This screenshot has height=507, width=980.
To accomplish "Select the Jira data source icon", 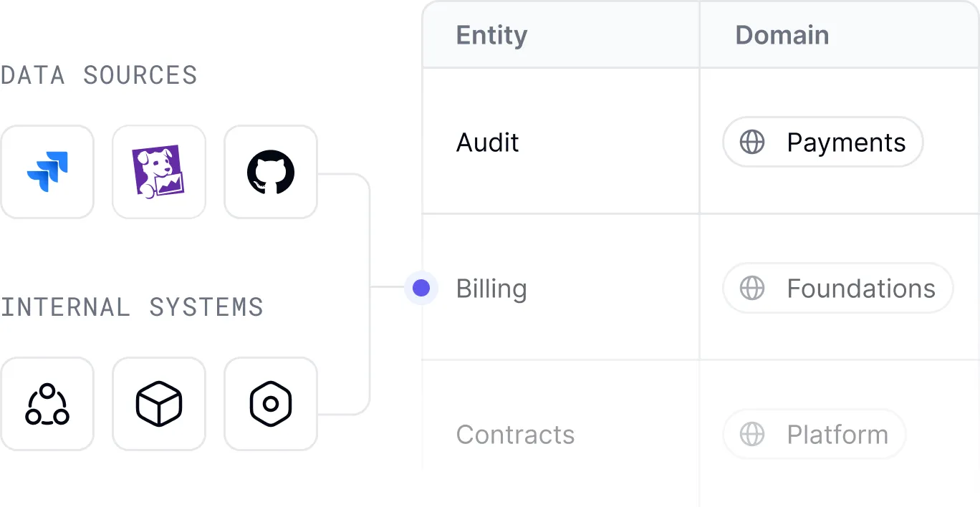I will (47, 172).
